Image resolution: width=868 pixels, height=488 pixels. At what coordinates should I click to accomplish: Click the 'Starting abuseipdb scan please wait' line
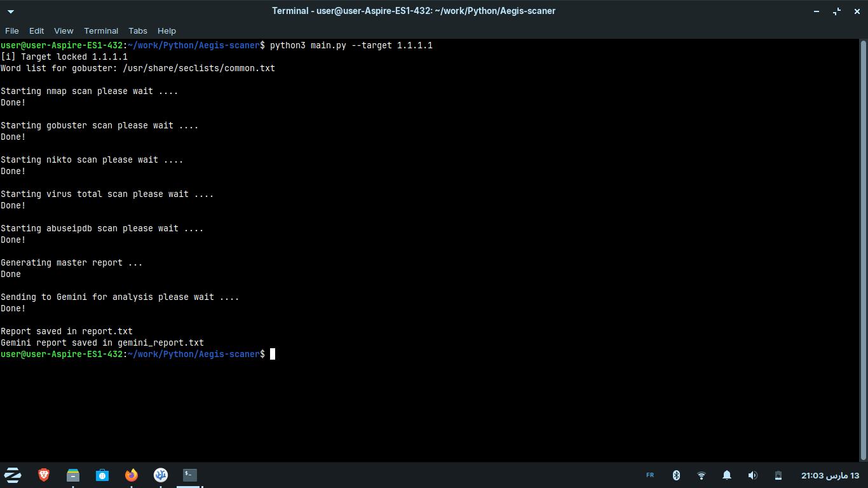(x=102, y=228)
